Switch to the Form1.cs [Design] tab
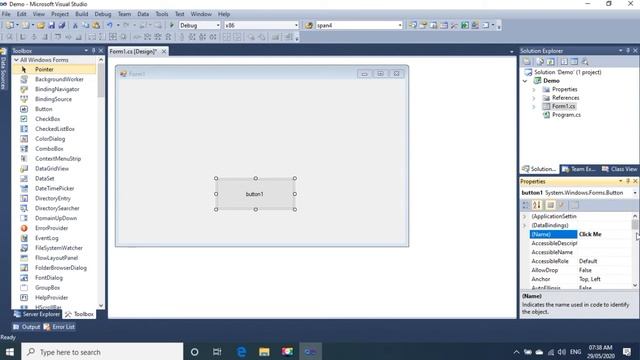640x360 pixels. (133, 51)
